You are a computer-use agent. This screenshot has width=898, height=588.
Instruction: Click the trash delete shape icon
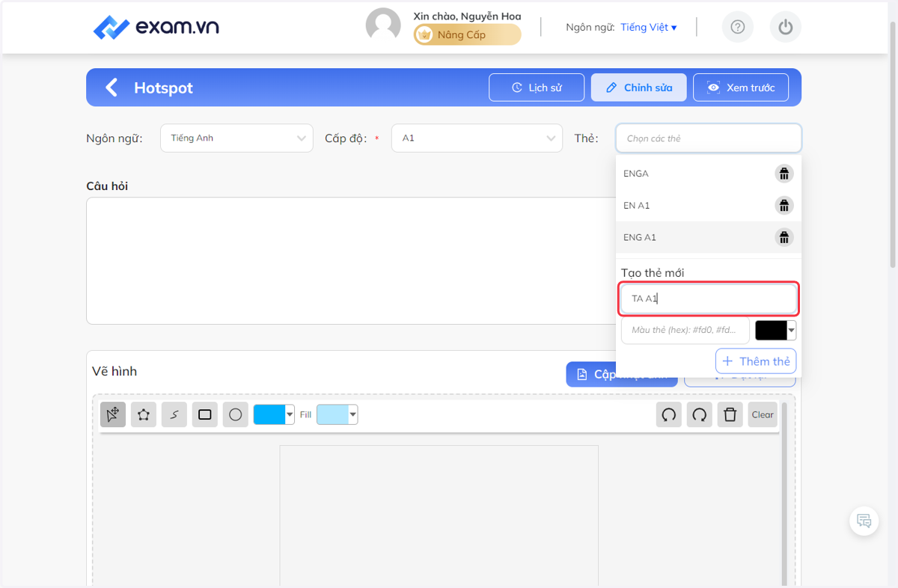click(x=730, y=414)
